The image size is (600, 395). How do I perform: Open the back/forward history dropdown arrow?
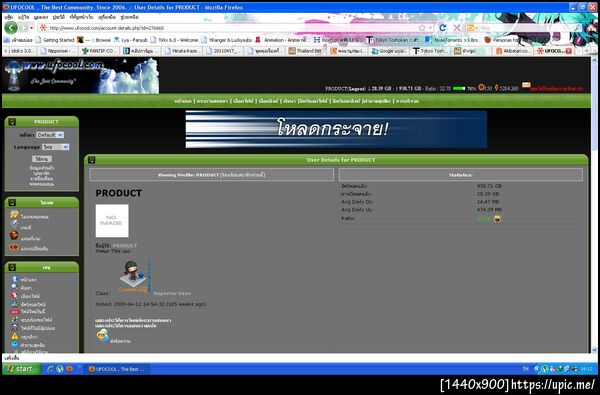tap(32, 28)
